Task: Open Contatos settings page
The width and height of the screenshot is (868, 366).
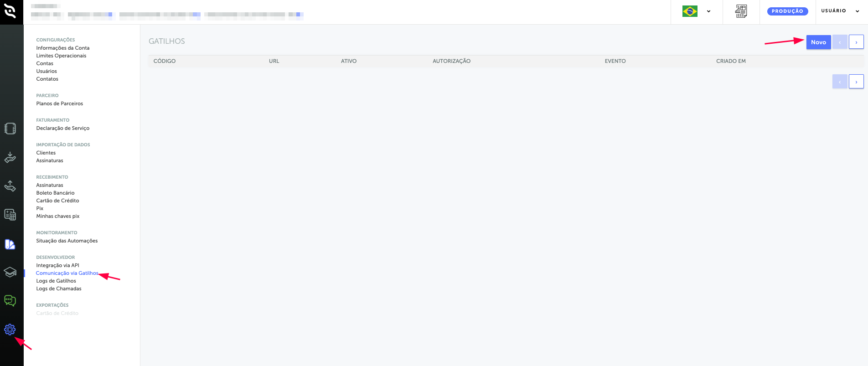Action: (47, 79)
